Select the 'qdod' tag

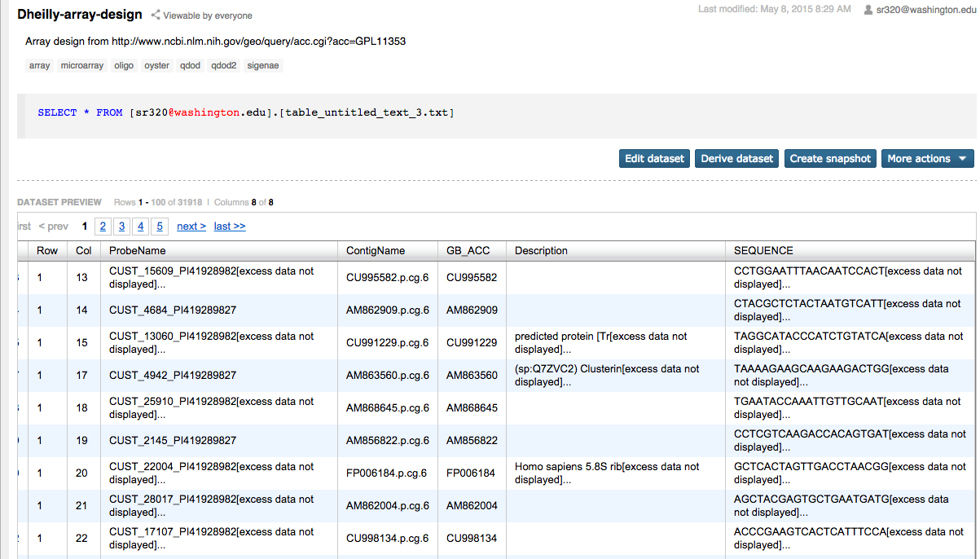(x=190, y=66)
